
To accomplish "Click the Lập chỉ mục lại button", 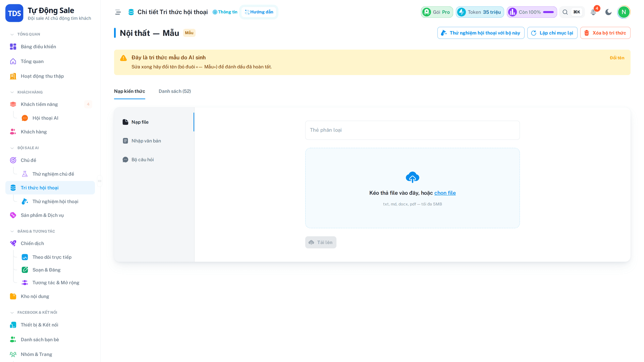I will (552, 33).
